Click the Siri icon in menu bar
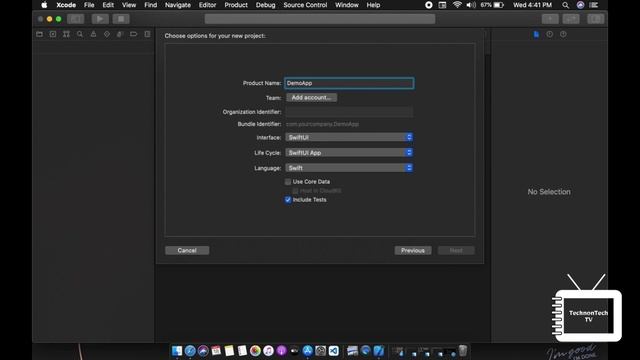The image size is (640, 360). [x=580, y=5]
